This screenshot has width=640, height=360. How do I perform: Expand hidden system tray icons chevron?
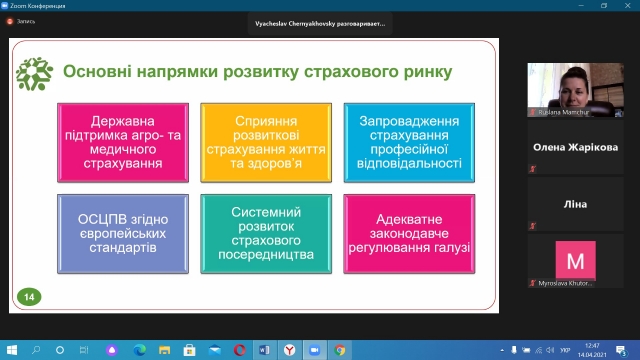(502, 350)
